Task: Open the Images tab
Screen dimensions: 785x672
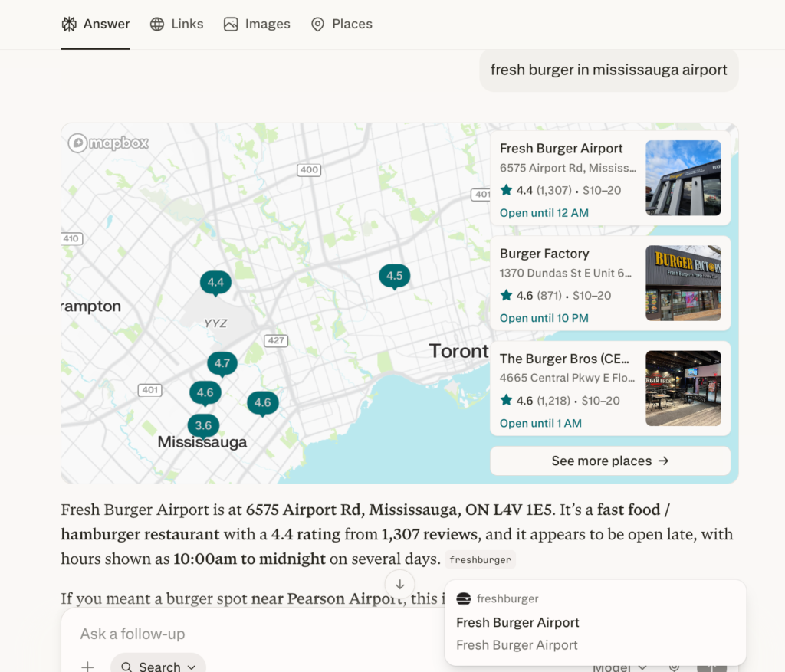Action: point(257,24)
